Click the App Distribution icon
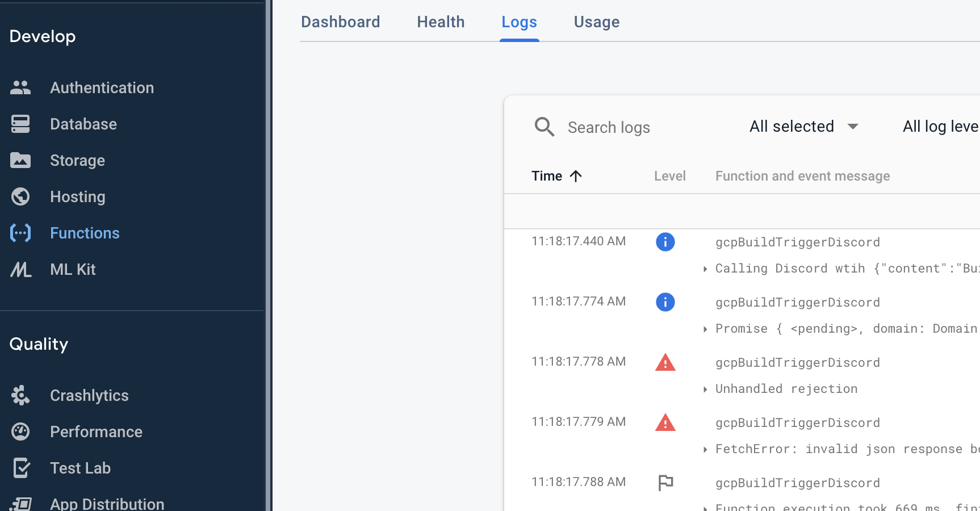Viewport: 980px width, 511px height. (21, 504)
